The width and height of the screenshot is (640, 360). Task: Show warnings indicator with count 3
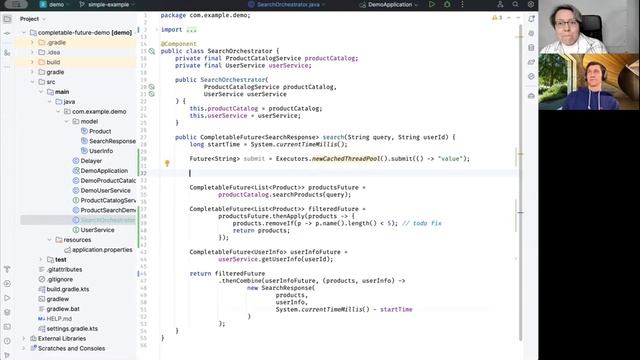click(497, 18)
